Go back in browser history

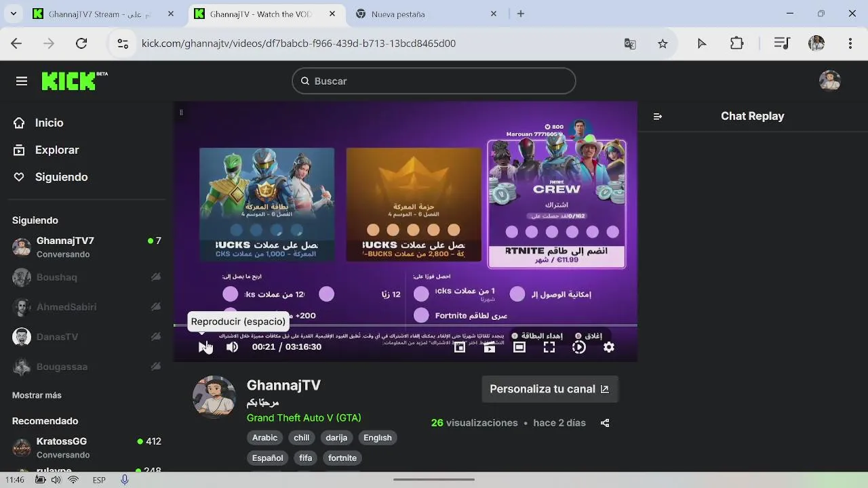coord(16,43)
